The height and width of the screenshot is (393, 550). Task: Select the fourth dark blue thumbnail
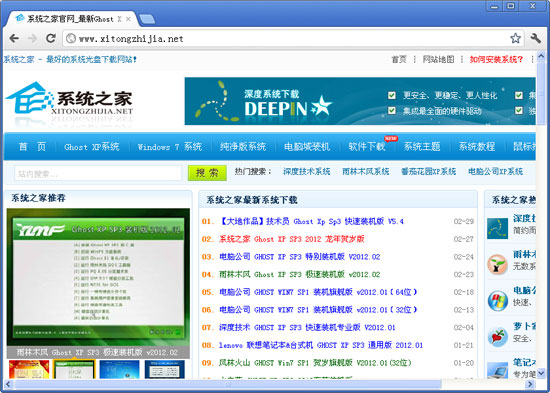tap(165, 369)
